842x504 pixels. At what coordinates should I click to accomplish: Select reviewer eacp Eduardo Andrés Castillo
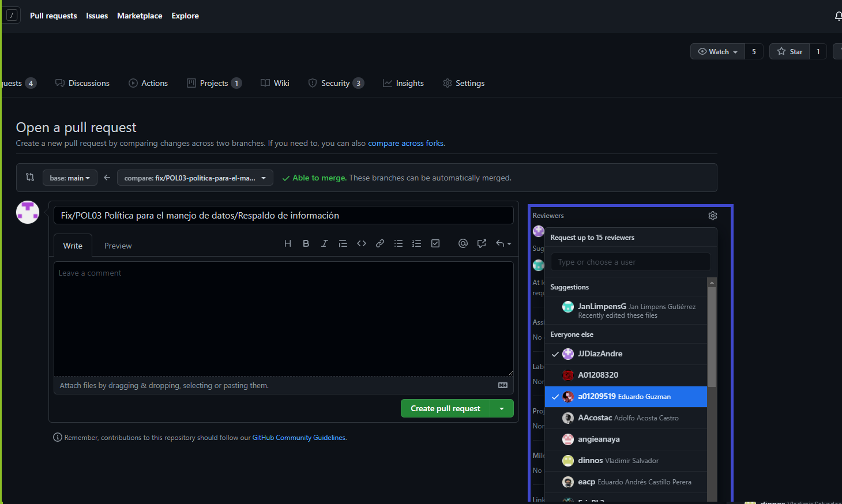tap(626, 482)
